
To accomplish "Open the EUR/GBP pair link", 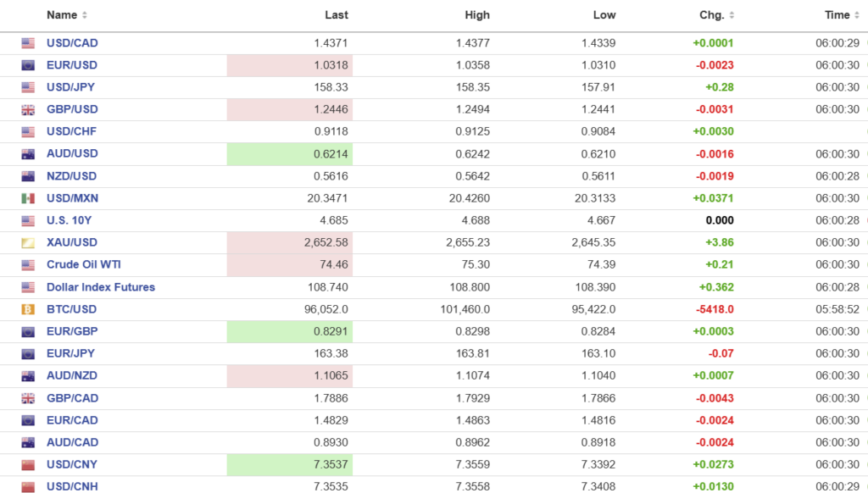I will click(71, 331).
